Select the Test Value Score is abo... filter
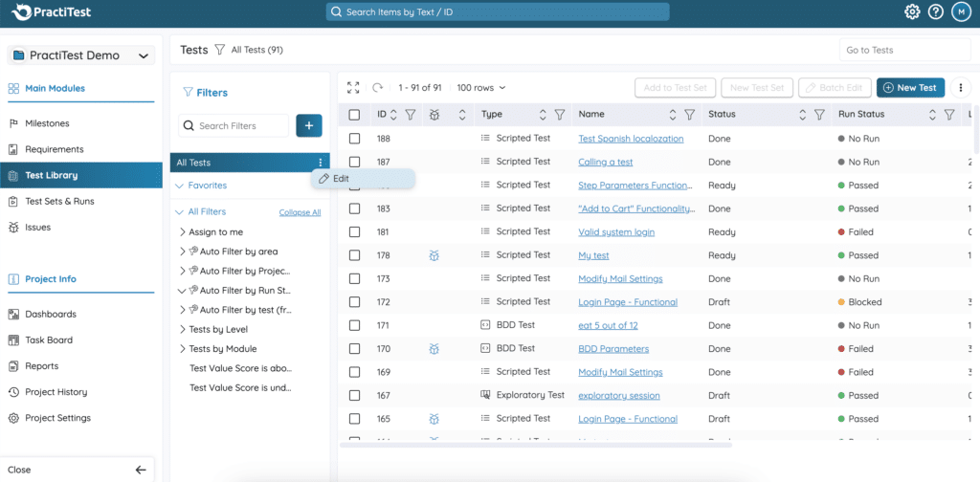The width and height of the screenshot is (980, 482). (x=240, y=368)
